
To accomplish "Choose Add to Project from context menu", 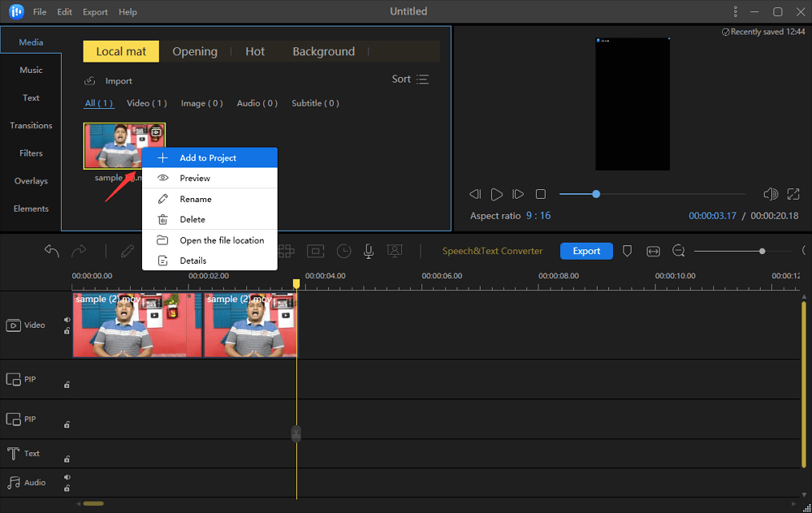I will [209, 157].
